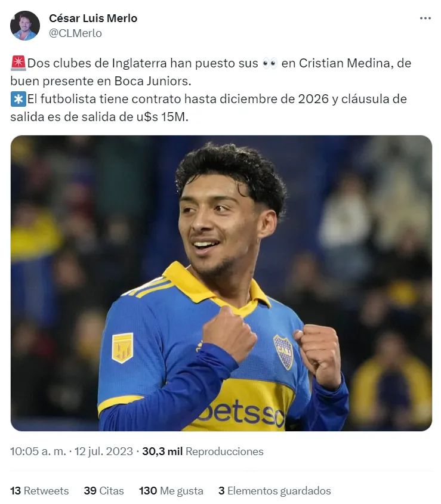Open 3 Elementos guardados bookmarks count

[x=275, y=490]
